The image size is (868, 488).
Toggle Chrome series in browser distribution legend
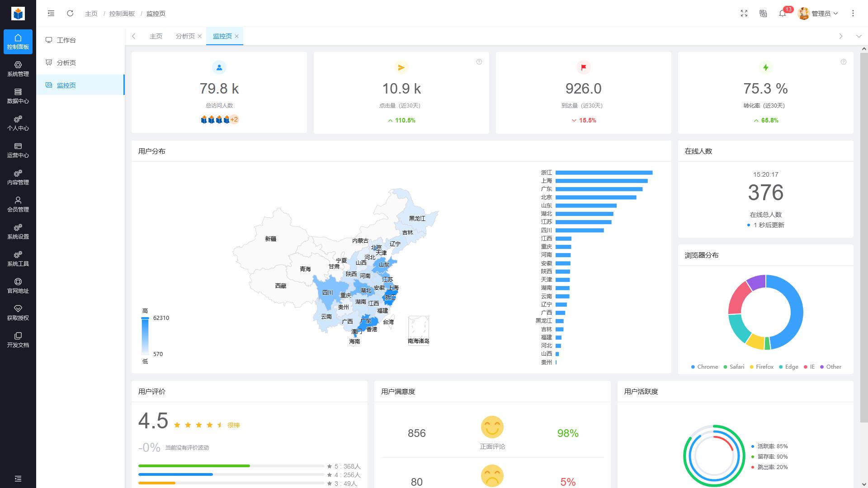(704, 366)
